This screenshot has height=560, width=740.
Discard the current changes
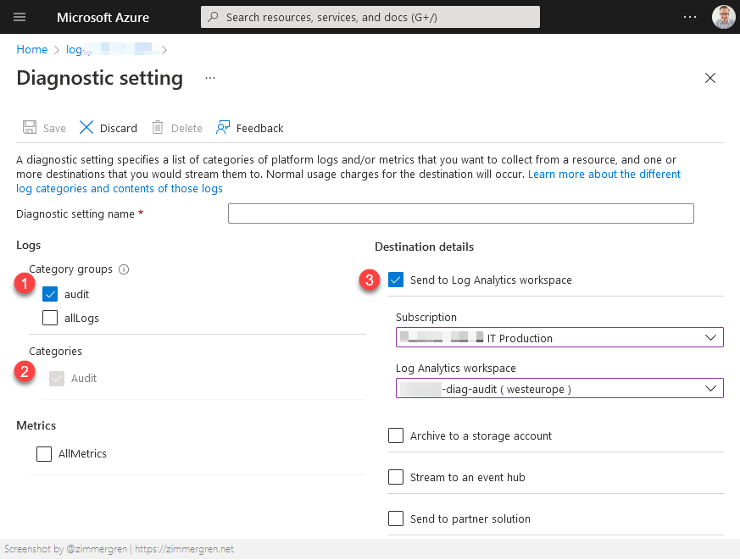(x=108, y=127)
